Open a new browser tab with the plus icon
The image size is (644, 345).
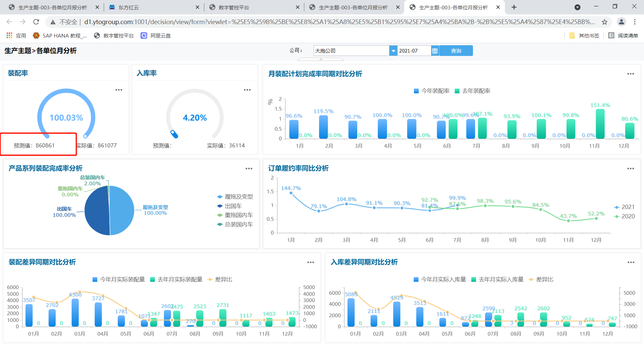514,7
